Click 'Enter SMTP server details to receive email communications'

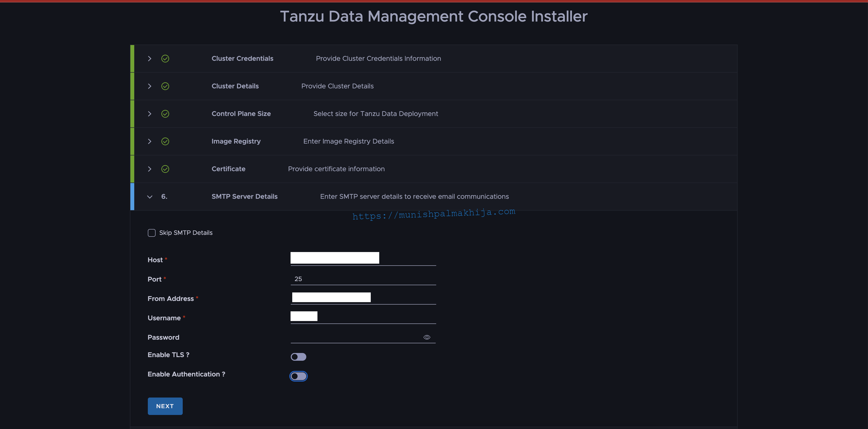point(414,197)
